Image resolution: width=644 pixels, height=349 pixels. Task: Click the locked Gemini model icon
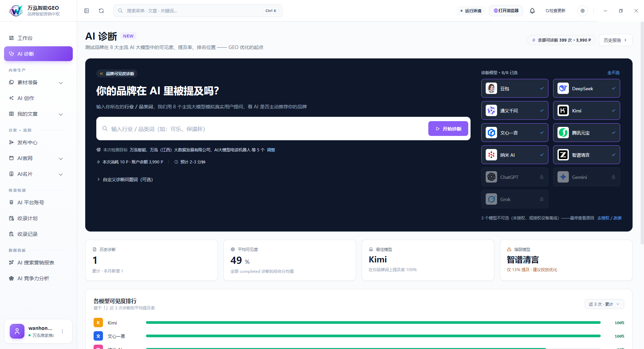[563, 177]
